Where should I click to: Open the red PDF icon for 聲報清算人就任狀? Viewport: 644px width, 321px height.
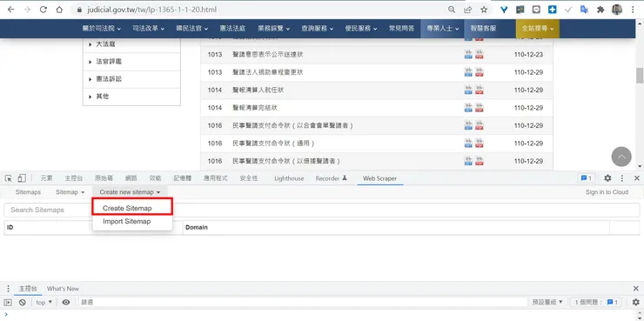pyautogui.click(x=480, y=90)
